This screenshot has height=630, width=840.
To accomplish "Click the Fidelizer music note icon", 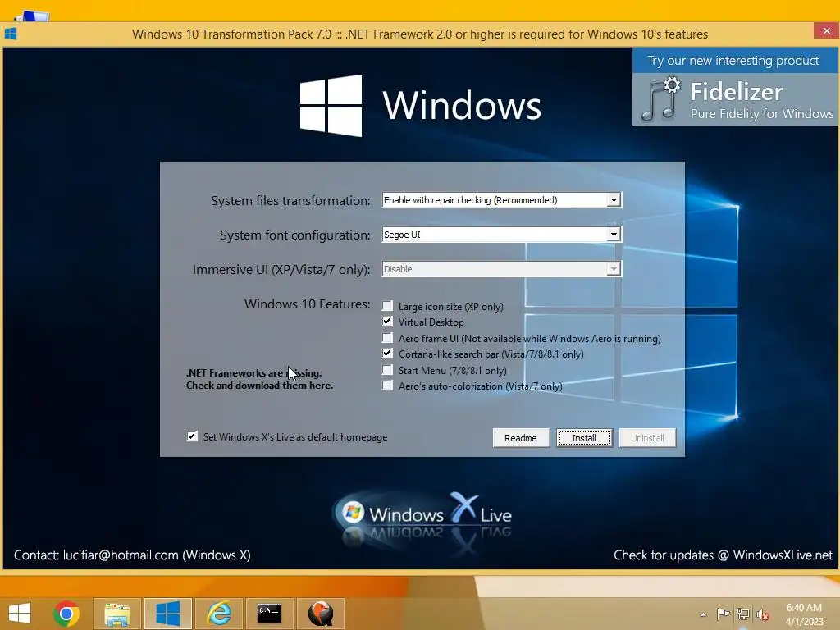I will click(661, 99).
